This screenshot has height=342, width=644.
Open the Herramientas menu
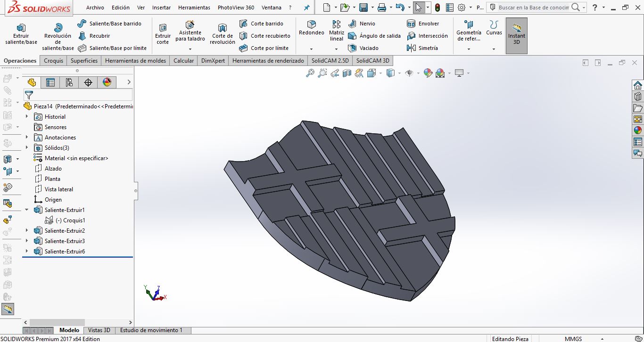(x=194, y=8)
